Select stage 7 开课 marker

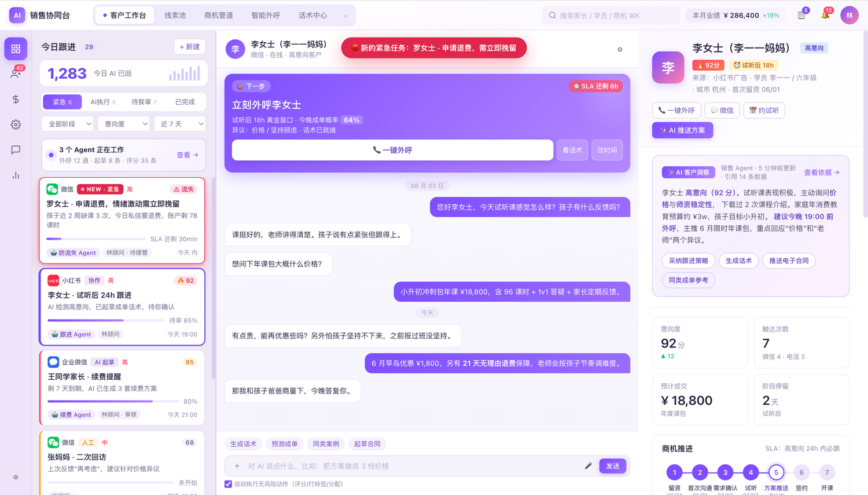(827, 472)
